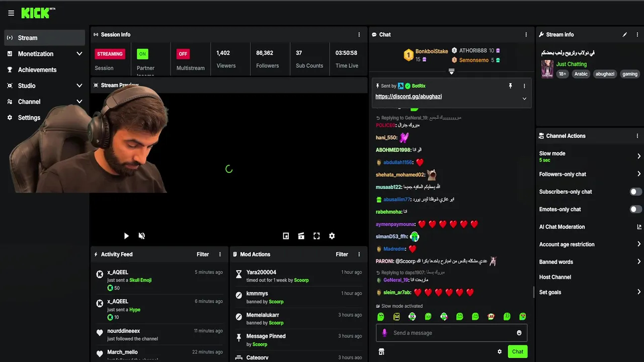Open Host Channel action
The image size is (644, 362).
pyautogui.click(x=555, y=277)
